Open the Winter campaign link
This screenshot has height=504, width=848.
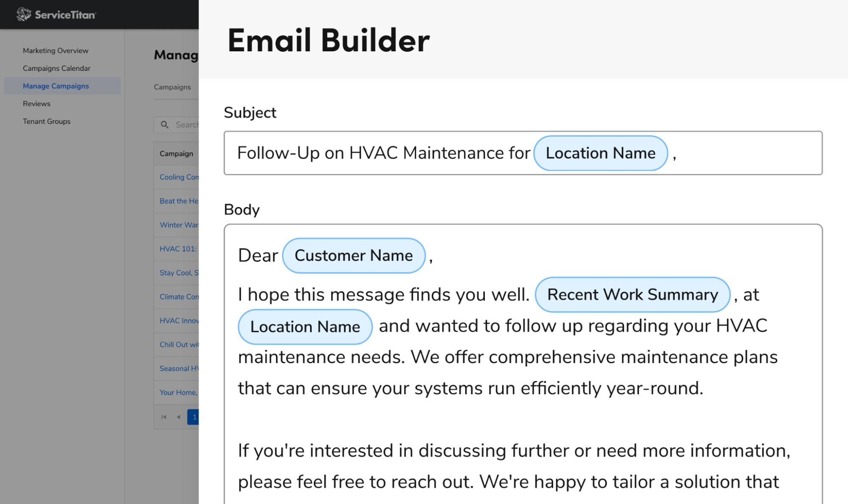pos(179,225)
